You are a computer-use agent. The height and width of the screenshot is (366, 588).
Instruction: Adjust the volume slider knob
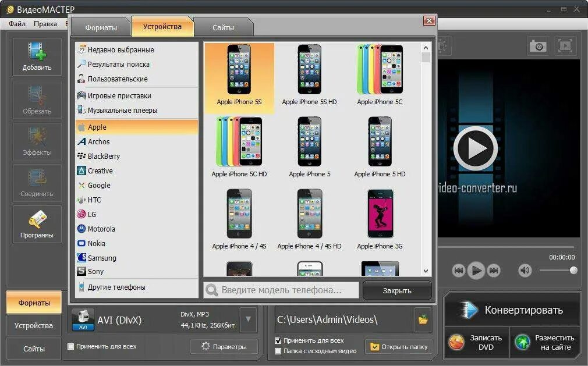pyautogui.click(x=573, y=270)
